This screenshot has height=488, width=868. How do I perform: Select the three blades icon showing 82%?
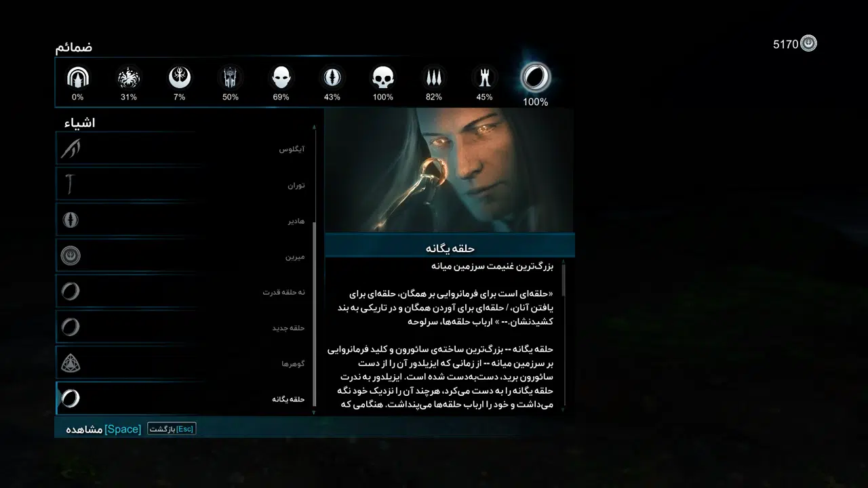[434, 77]
